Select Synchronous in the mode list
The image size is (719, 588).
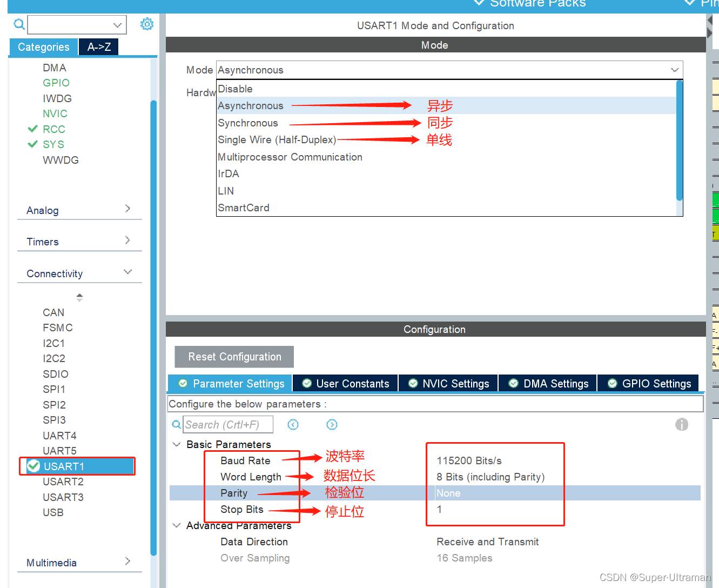pos(446,123)
